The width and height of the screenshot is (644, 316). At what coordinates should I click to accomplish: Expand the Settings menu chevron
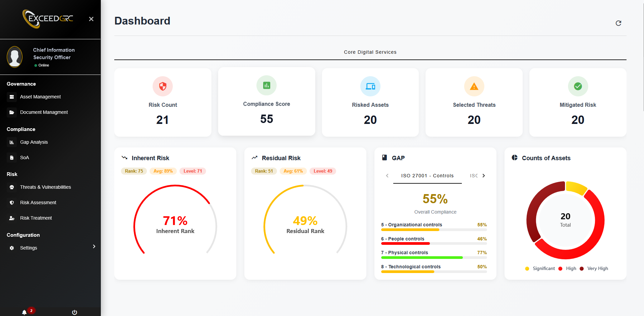94,246
